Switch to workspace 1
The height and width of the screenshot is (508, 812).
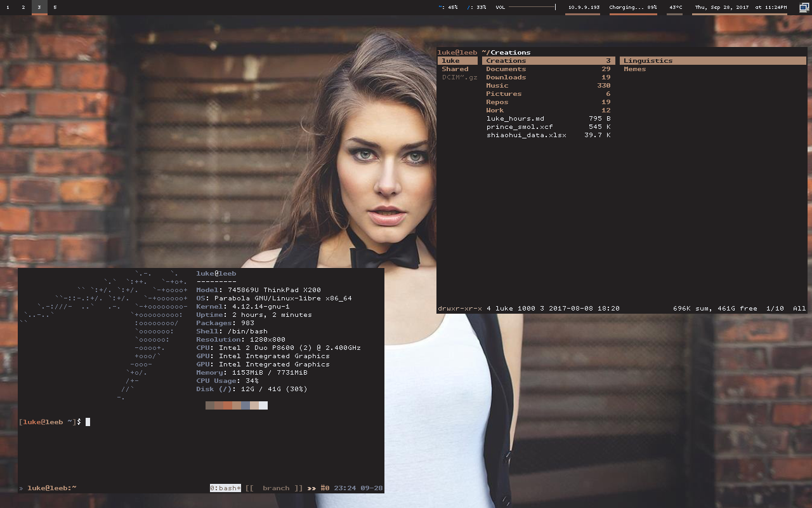tap(7, 8)
